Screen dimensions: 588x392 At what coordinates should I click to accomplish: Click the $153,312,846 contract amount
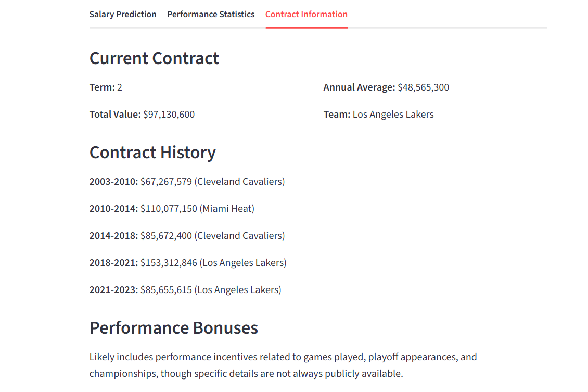(x=169, y=263)
